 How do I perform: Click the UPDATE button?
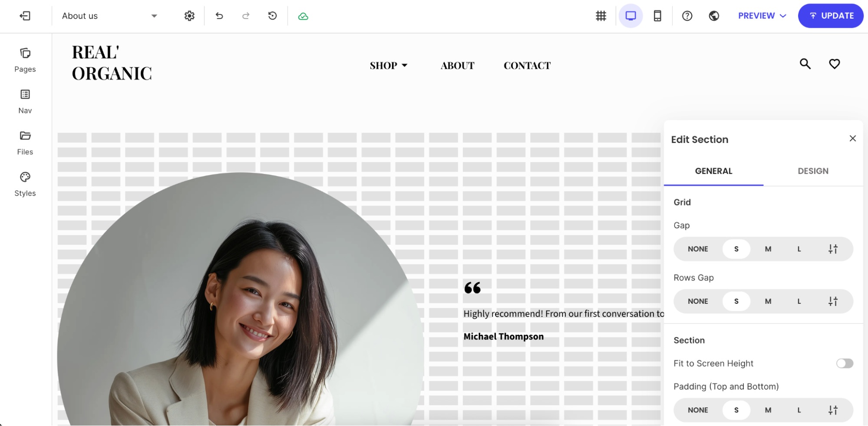pyautogui.click(x=830, y=16)
